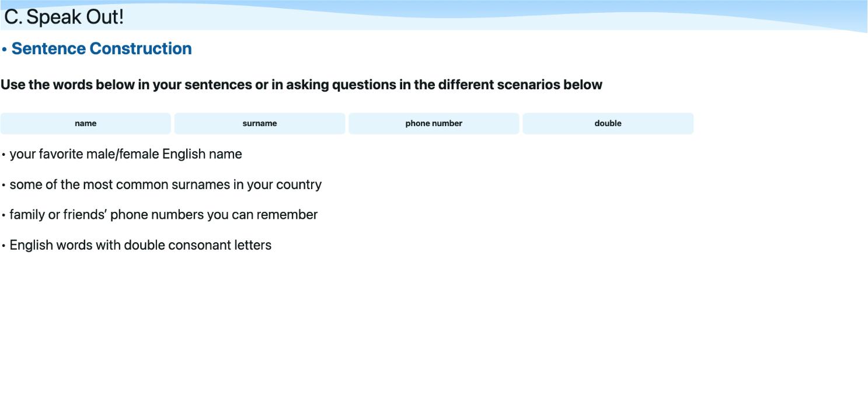Select the 'Sentence Construction' heading
The image size is (868, 394).
point(102,48)
